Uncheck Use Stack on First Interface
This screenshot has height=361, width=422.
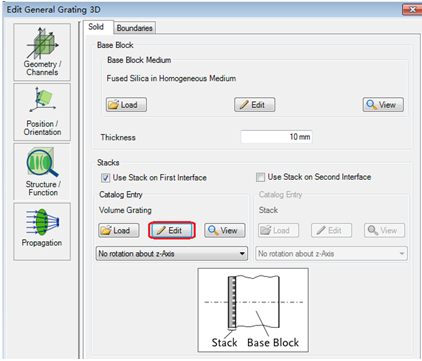tap(105, 178)
